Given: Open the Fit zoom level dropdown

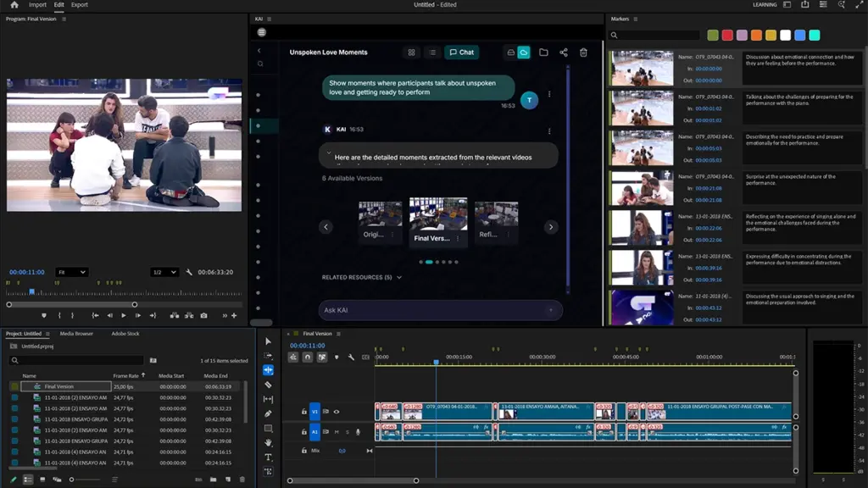Looking at the screenshot, I should click(71, 272).
